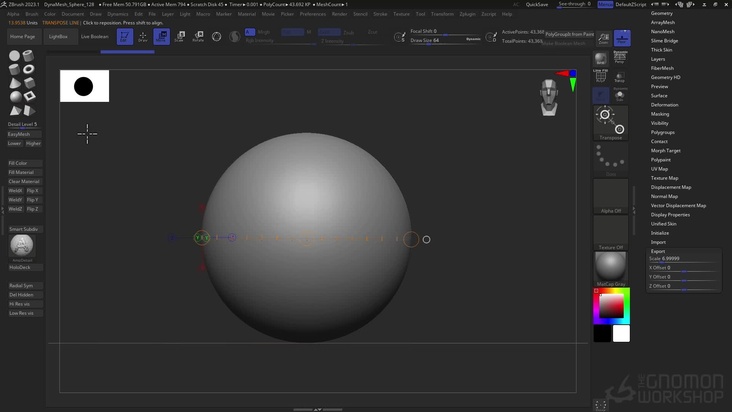Open the Alpha Off selector
The width and height of the screenshot is (732, 412).
(611, 196)
